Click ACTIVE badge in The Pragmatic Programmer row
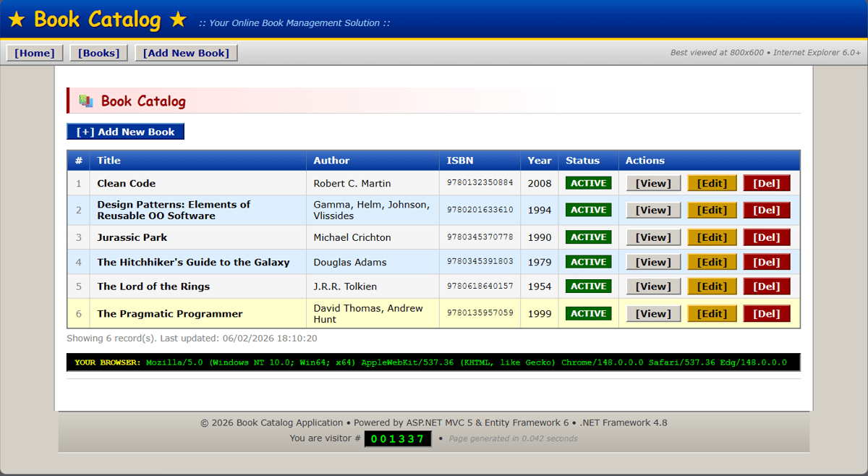This screenshot has height=476, width=868. pos(588,313)
